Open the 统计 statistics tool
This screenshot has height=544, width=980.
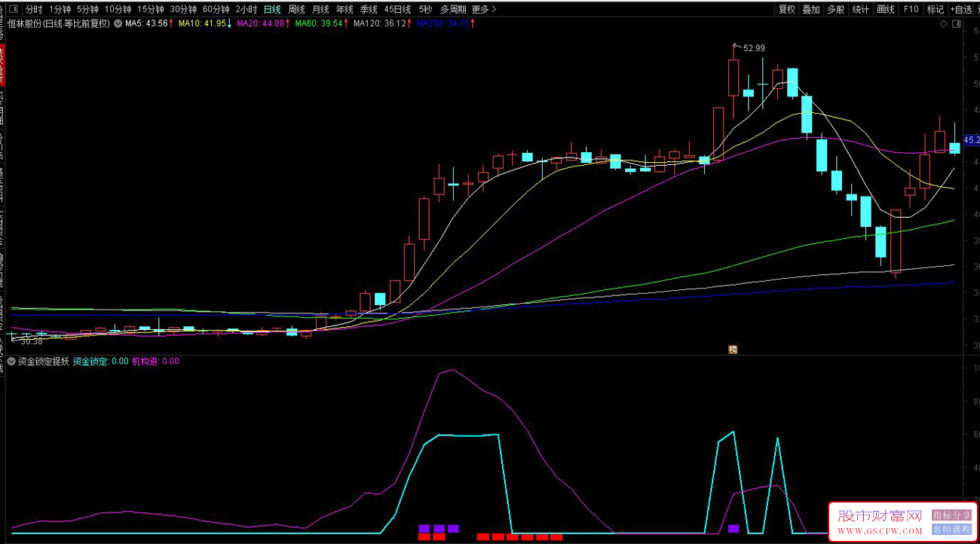click(x=860, y=10)
